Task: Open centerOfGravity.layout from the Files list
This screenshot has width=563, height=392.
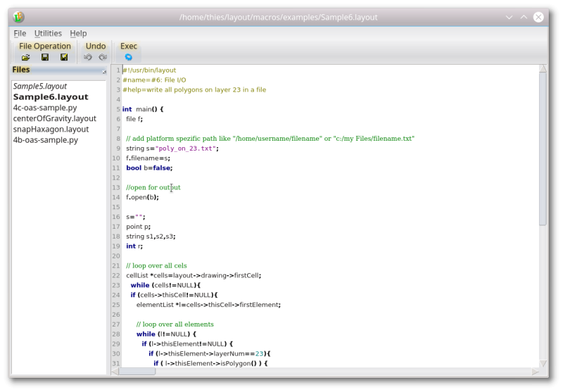Action: [55, 118]
